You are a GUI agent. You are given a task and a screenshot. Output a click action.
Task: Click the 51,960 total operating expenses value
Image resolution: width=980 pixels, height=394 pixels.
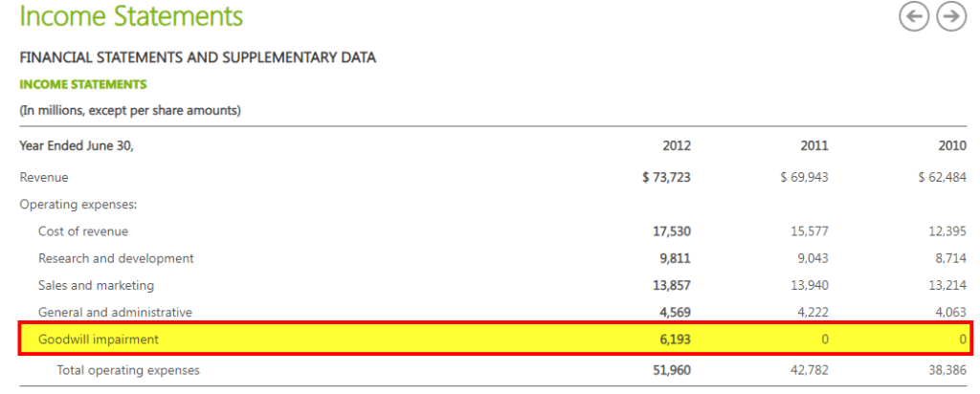(671, 369)
